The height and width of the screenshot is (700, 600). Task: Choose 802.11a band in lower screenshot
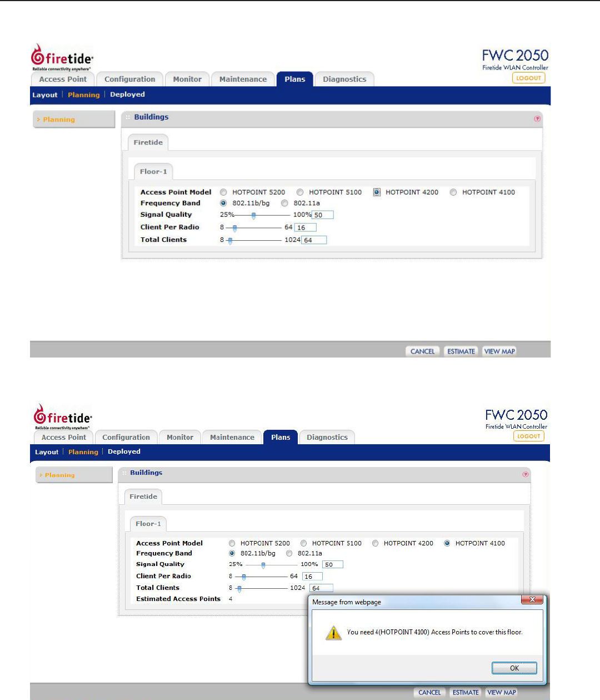289,553
